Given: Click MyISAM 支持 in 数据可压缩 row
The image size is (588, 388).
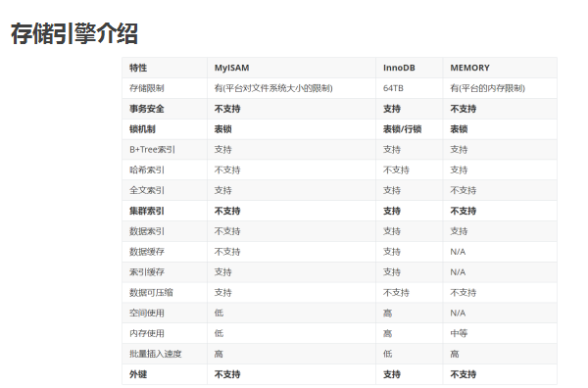Looking at the screenshot, I should click(x=222, y=292).
